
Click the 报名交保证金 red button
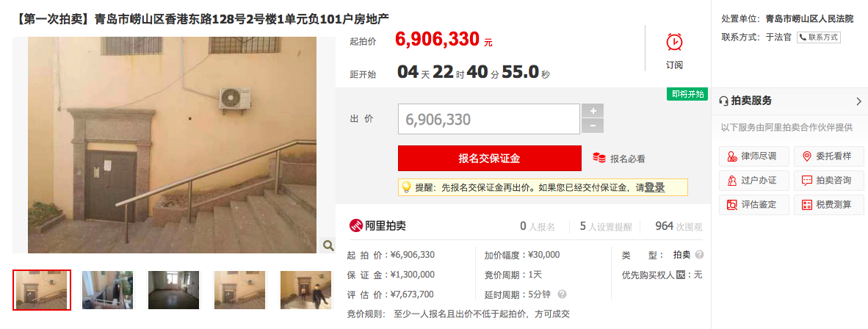(489, 159)
